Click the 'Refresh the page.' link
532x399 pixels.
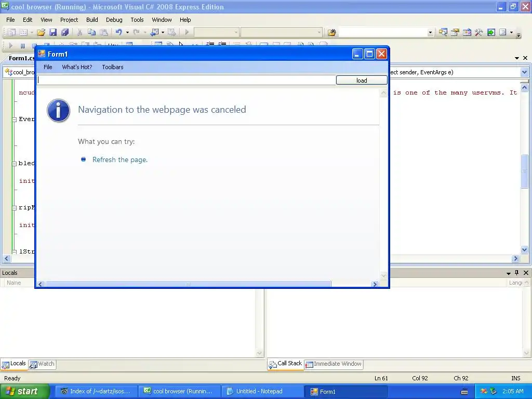120,159
